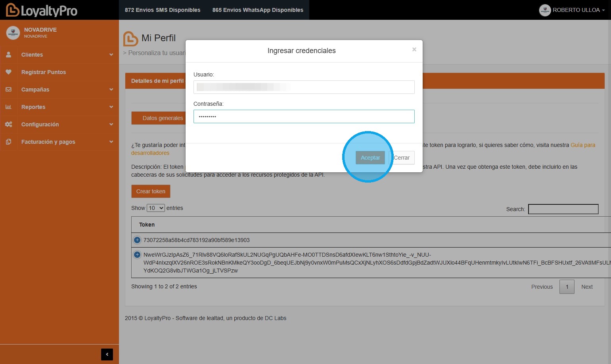The width and height of the screenshot is (611, 364).
Task: Click the 865 Envios WhatsApp Disponibles counter
Action: pos(258,10)
